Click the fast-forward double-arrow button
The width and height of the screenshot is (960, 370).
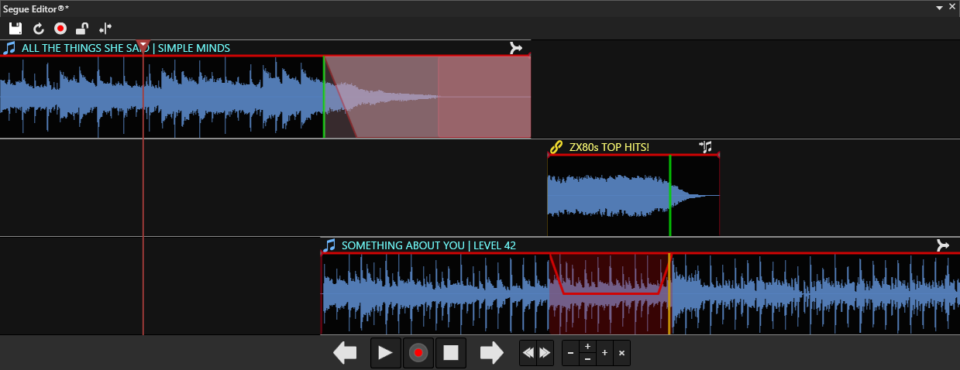click(545, 353)
